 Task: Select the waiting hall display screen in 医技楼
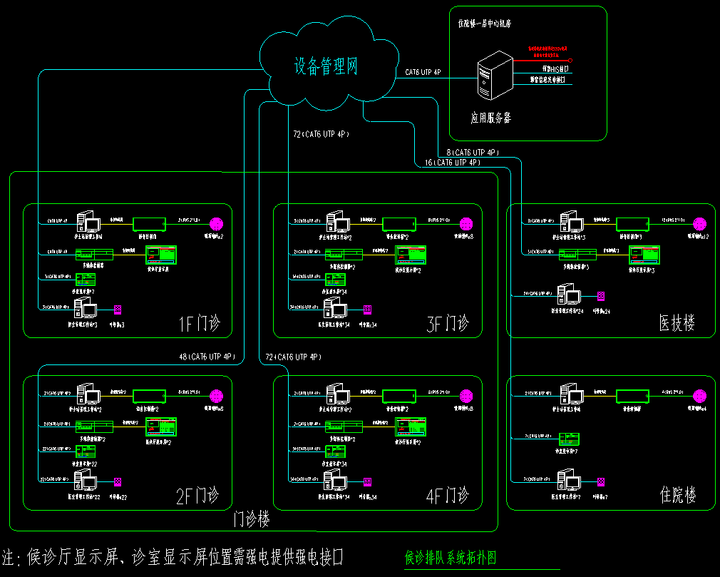[644, 255]
